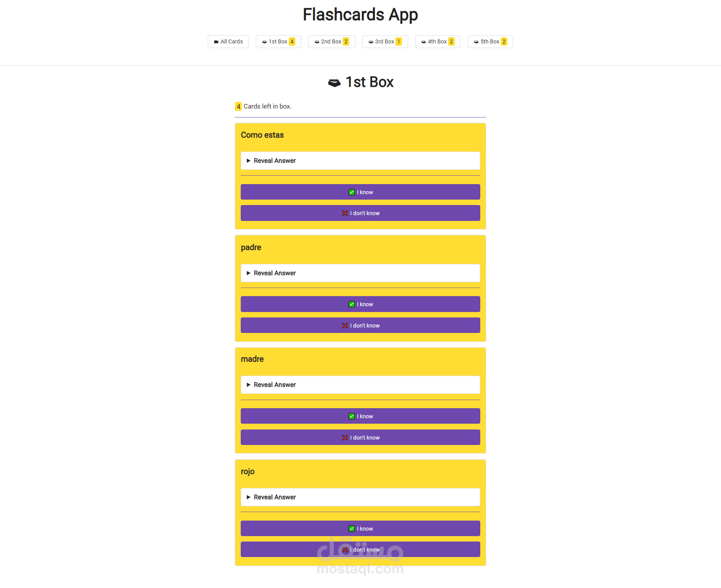Click the rojo card title
The height and width of the screenshot is (588, 721).
(x=248, y=472)
